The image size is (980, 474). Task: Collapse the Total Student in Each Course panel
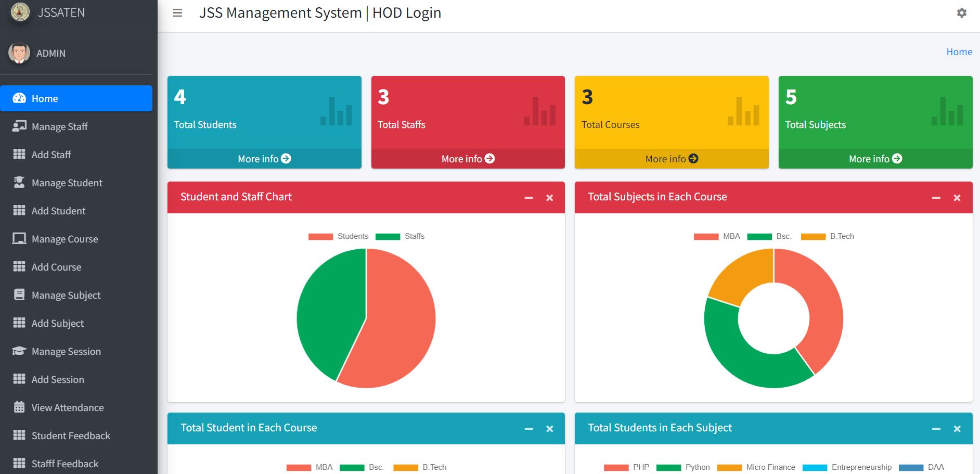(529, 429)
